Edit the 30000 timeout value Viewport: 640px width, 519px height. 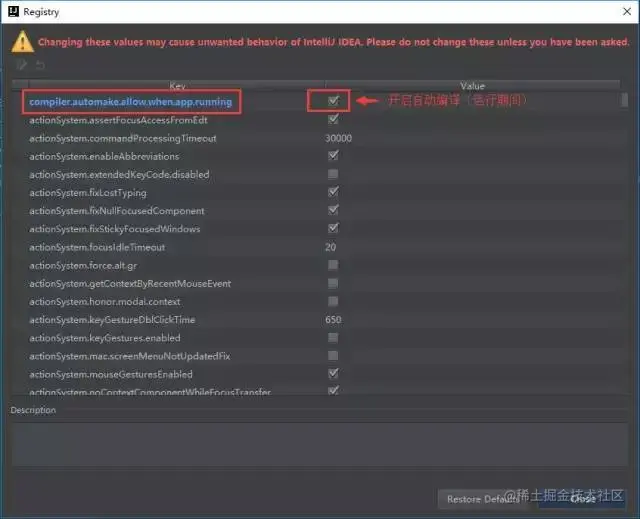338,138
